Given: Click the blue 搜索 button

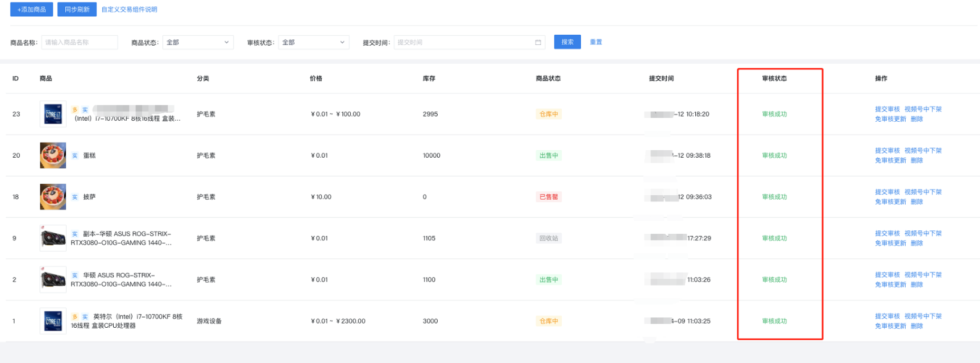Looking at the screenshot, I should pyautogui.click(x=567, y=42).
